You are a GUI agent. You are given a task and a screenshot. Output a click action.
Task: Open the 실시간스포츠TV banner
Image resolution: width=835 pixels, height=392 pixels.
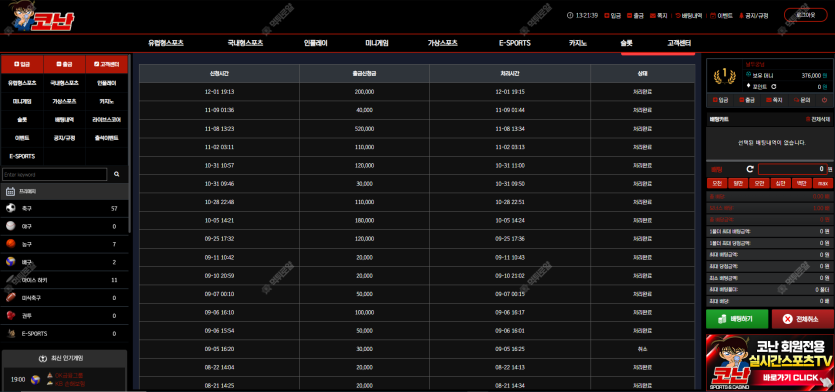[x=769, y=362]
